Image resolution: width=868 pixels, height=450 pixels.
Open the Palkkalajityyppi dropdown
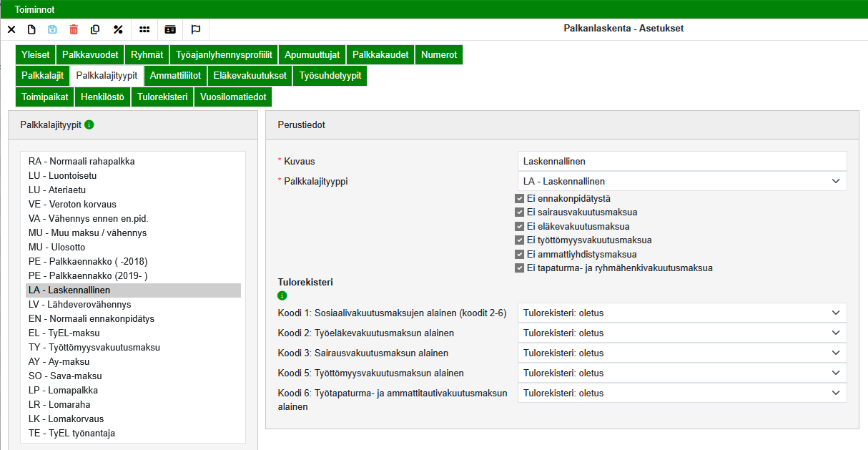point(681,182)
